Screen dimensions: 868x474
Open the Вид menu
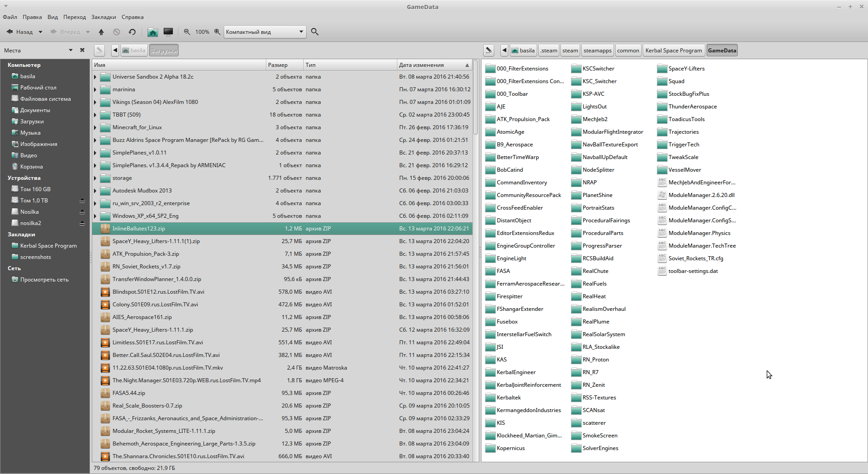52,17
